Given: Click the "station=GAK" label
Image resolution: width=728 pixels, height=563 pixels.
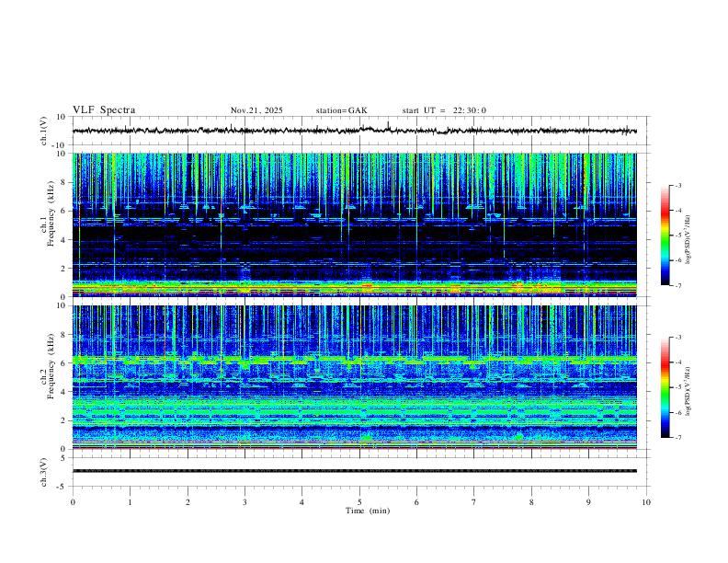Looking at the screenshot, I should click(342, 110).
